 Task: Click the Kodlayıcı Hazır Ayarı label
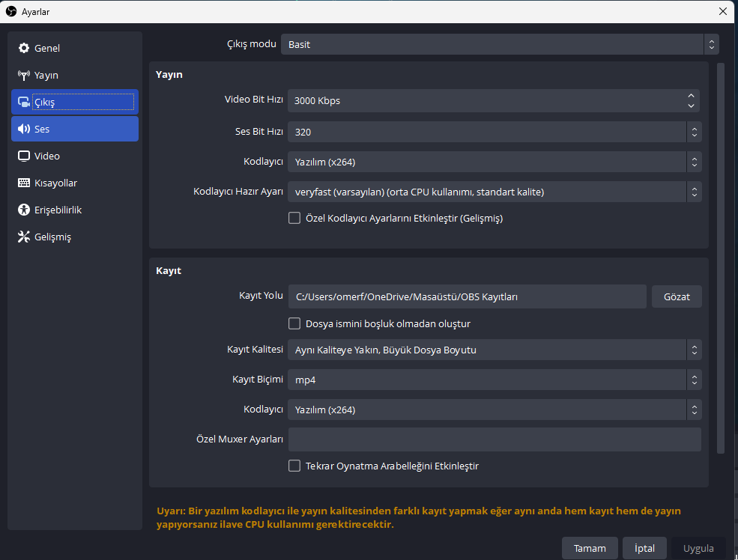pyautogui.click(x=238, y=192)
